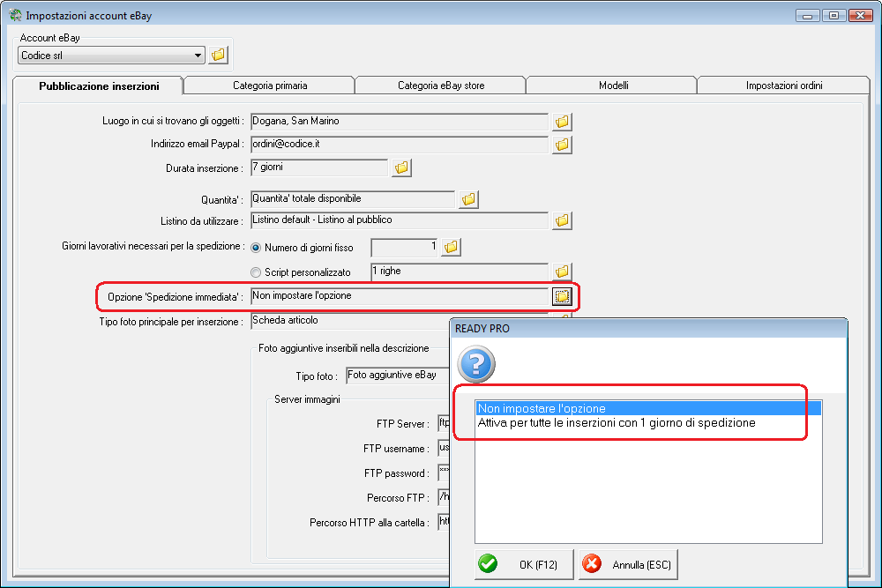This screenshot has width=882, height=588.
Task: Click the FTP Server input field
Action: (x=444, y=423)
